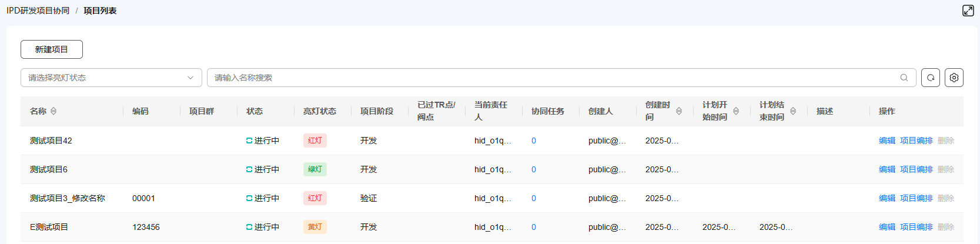This screenshot has height=244, width=980.
Task: Click the 绿灯 tag of 测试项目6
Action: tap(315, 169)
